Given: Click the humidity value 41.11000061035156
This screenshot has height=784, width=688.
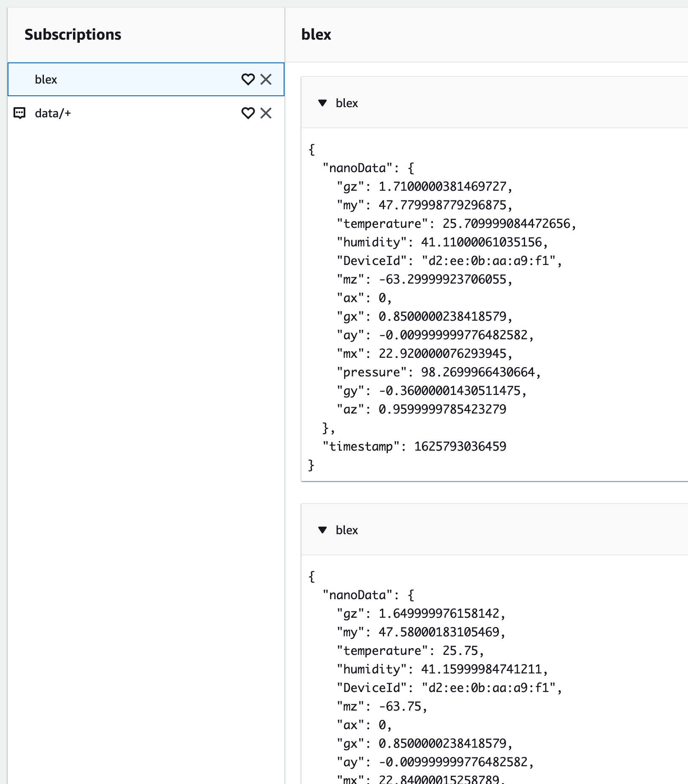Looking at the screenshot, I should (481, 242).
